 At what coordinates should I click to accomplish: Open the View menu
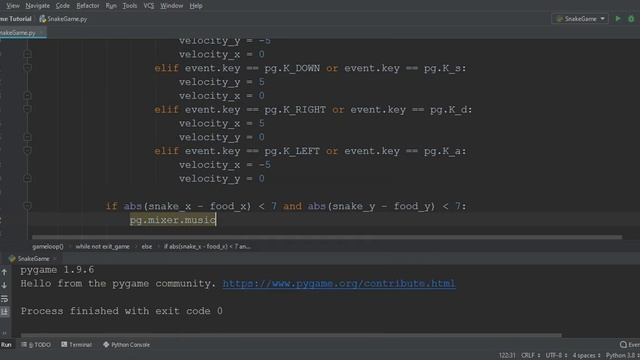(13, 6)
